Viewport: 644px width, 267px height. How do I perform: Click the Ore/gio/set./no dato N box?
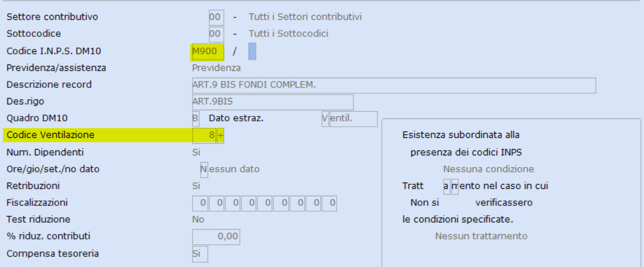pos(204,169)
